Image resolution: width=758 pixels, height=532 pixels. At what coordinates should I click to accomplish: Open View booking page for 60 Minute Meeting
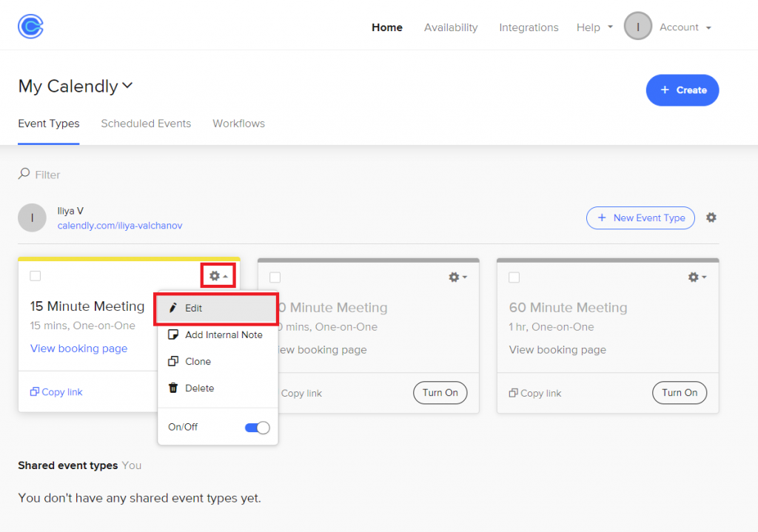pos(557,350)
